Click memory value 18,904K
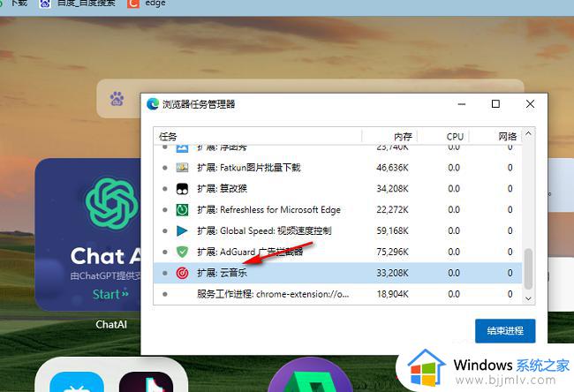574x392 pixels. click(x=392, y=294)
